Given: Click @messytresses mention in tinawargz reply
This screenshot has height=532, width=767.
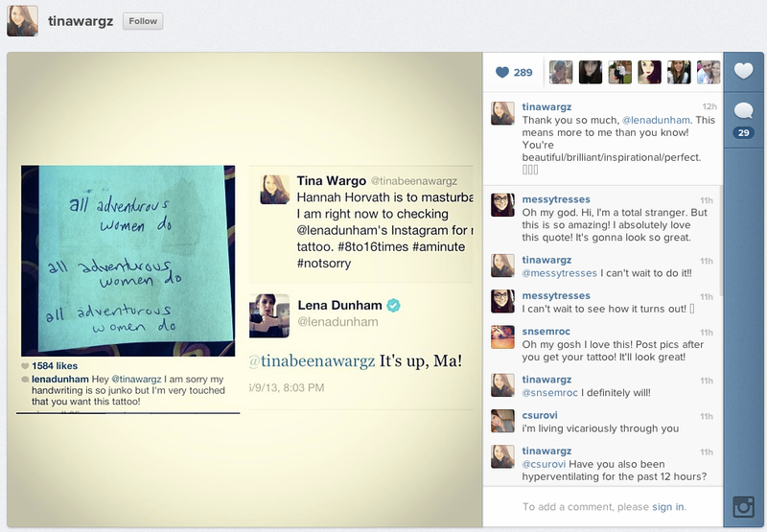Looking at the screenshot, I should click(559, 273).
